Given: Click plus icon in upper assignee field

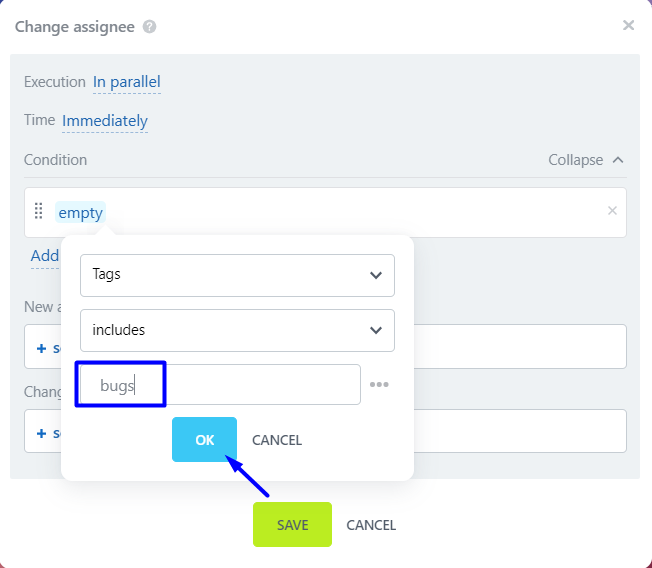Looking at the screenshot, I should (x=42, y=349).
